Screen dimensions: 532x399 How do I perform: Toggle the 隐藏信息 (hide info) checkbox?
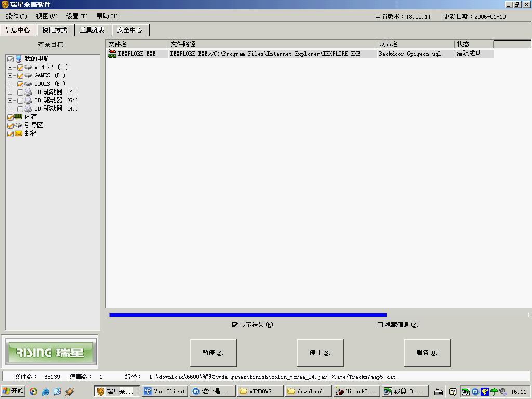380,325
